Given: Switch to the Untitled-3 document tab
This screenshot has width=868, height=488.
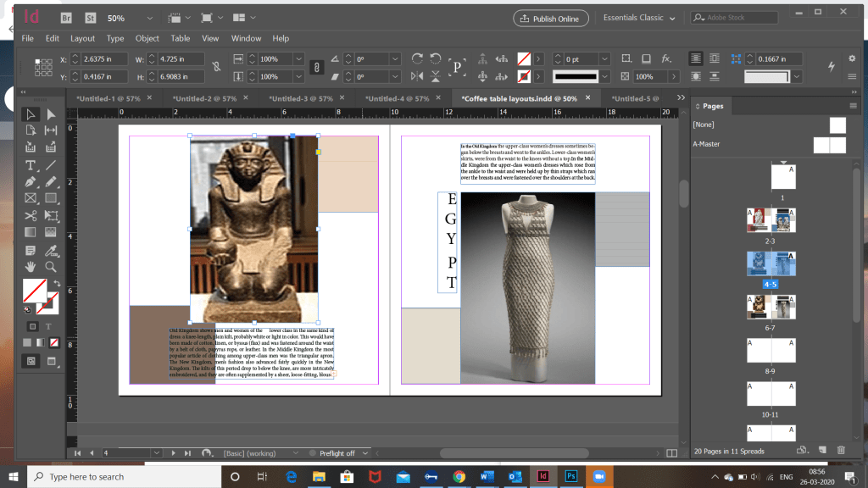Looking at the screenshot, I should coord(300,98).
